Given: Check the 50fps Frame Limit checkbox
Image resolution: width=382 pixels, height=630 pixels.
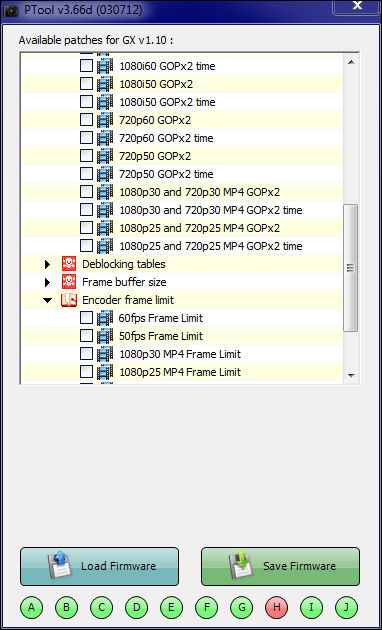Looking at the screenshot, I should pyautogui.click(x=86, y=335).
